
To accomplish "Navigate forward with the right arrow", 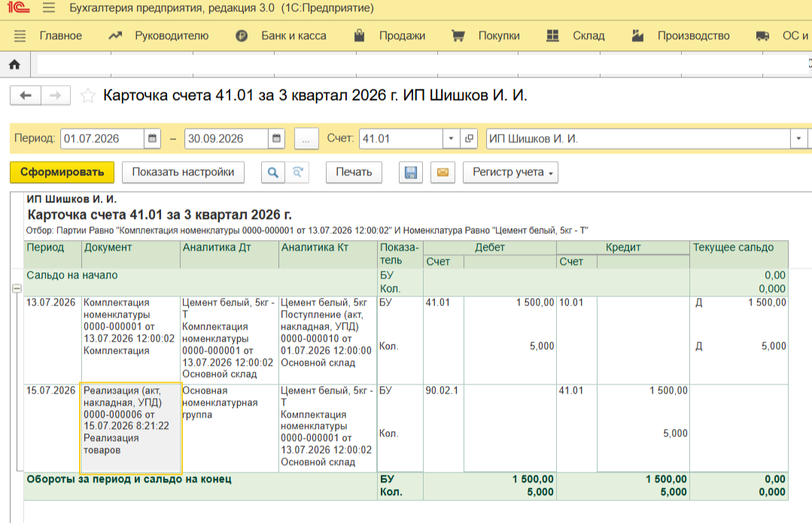I will 56,96.
